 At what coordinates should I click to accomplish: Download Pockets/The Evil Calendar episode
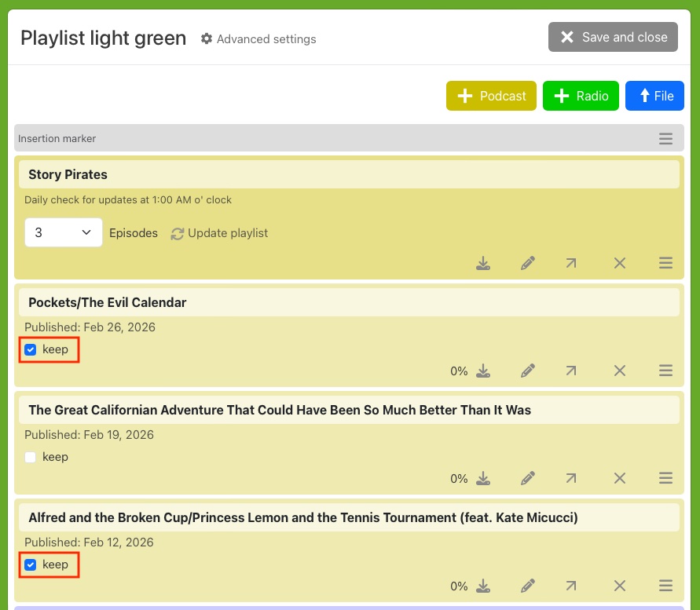[x=483, y=371]
